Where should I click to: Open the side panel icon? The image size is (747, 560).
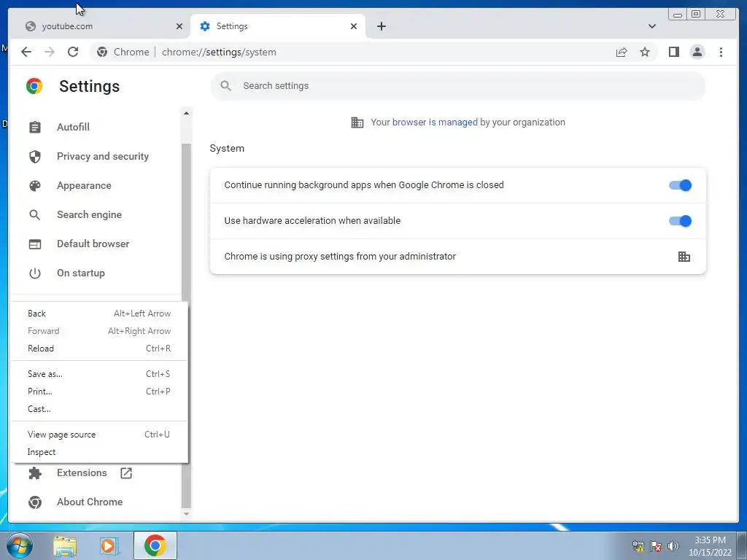(x=673, y=52)
